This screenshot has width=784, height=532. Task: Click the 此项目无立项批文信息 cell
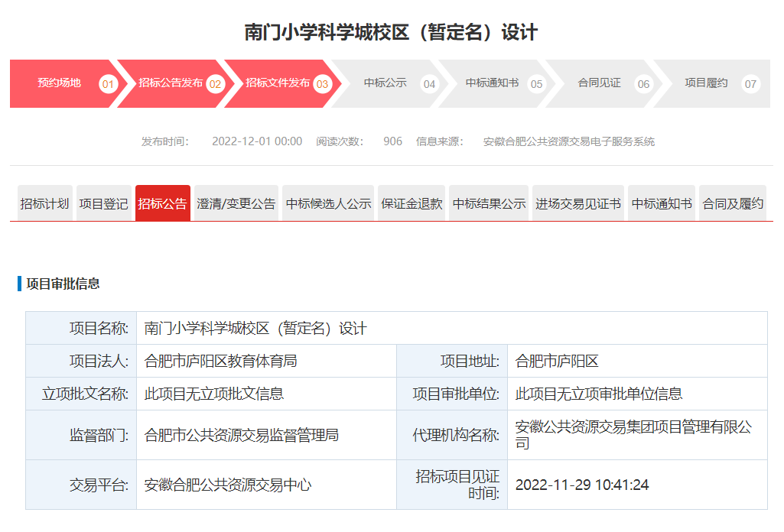266,394
